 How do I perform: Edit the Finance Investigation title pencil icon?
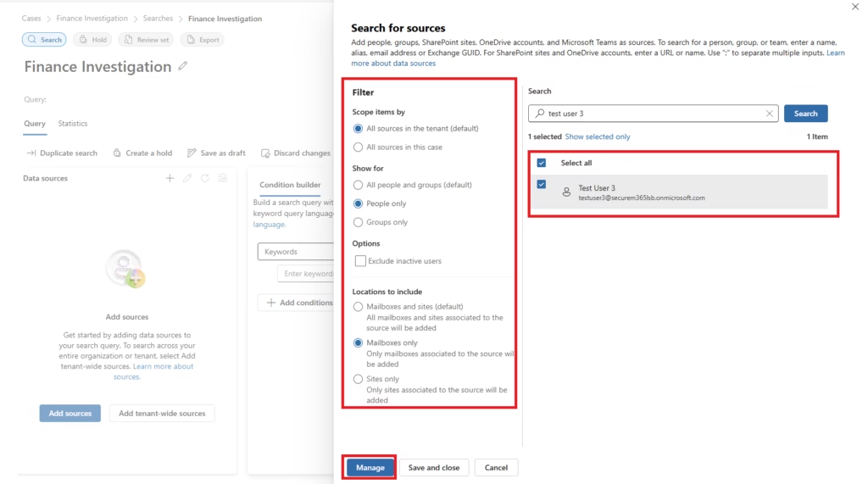pyautogui.click(x=183, y=66)
